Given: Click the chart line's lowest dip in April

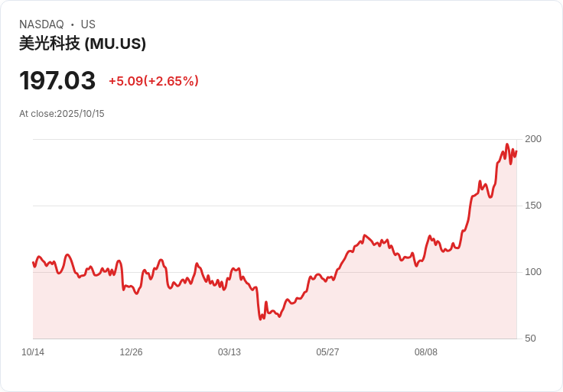Looking at the screenshot, I should (260, 319).
